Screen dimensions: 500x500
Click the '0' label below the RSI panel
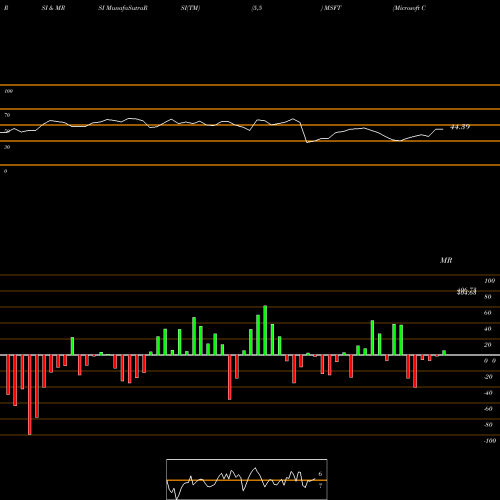click(5, 171)
